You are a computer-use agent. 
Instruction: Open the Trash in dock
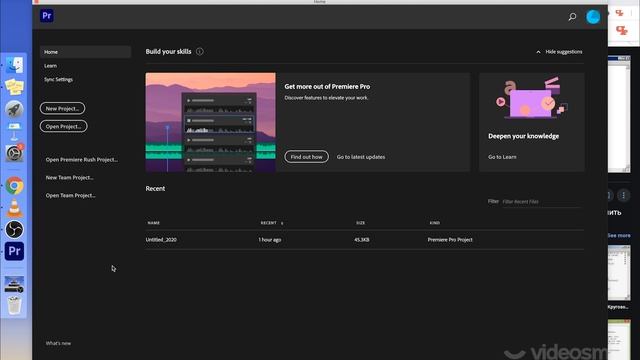click(x=14, y=305)
